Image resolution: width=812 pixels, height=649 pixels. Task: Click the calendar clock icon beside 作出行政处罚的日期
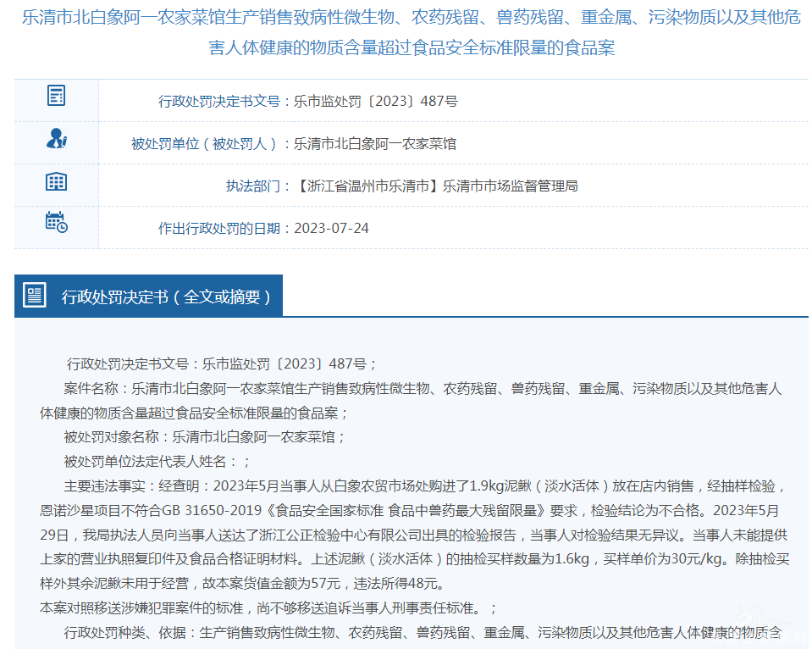click(57, 222)
